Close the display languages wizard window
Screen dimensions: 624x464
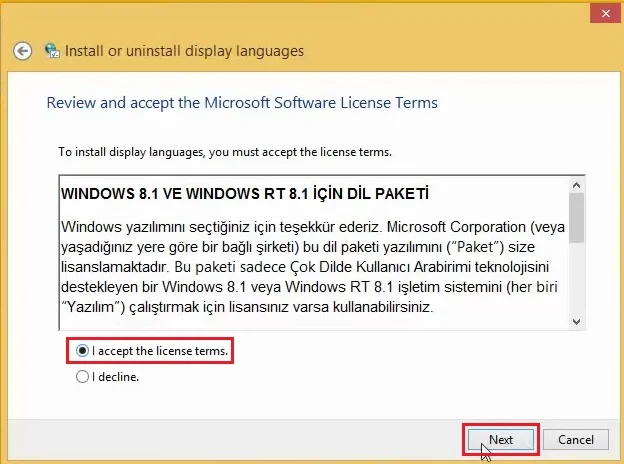click(x=605, y=14)
